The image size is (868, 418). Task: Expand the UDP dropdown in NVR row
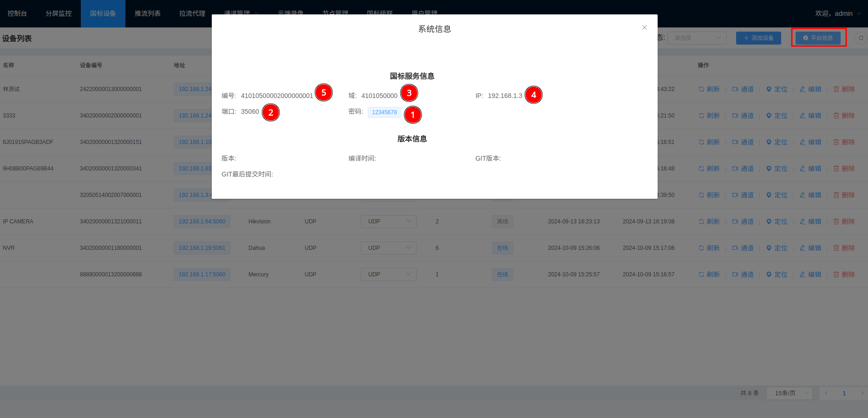click(x=388, y=248)
